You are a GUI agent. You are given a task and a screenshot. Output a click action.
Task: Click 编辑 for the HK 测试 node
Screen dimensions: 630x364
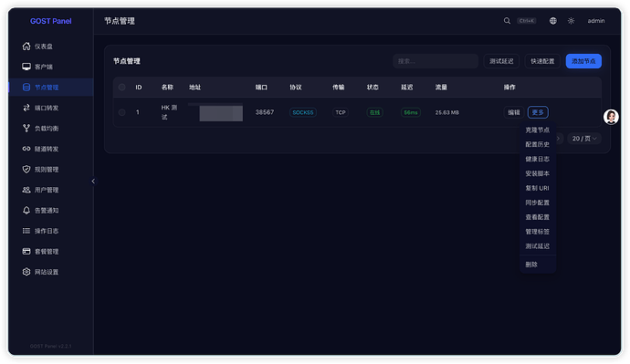pos(514,112)
